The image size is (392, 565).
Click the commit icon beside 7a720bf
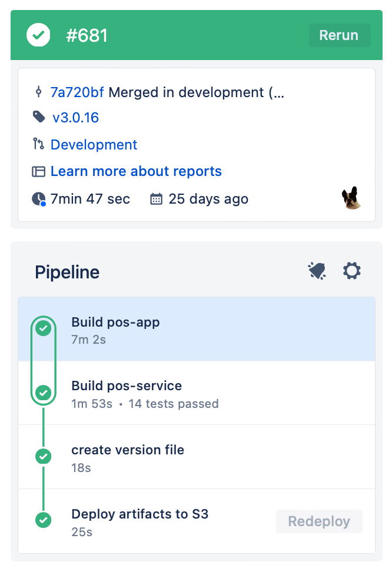(x=38, y=92)
